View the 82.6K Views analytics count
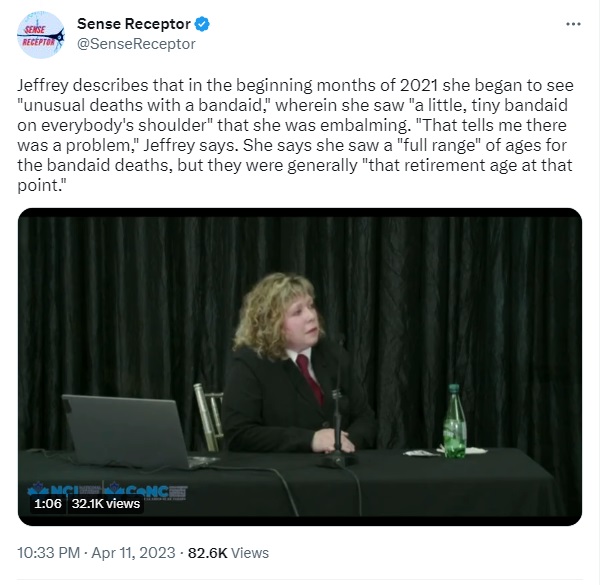600x585 pixels. point(228,553)
